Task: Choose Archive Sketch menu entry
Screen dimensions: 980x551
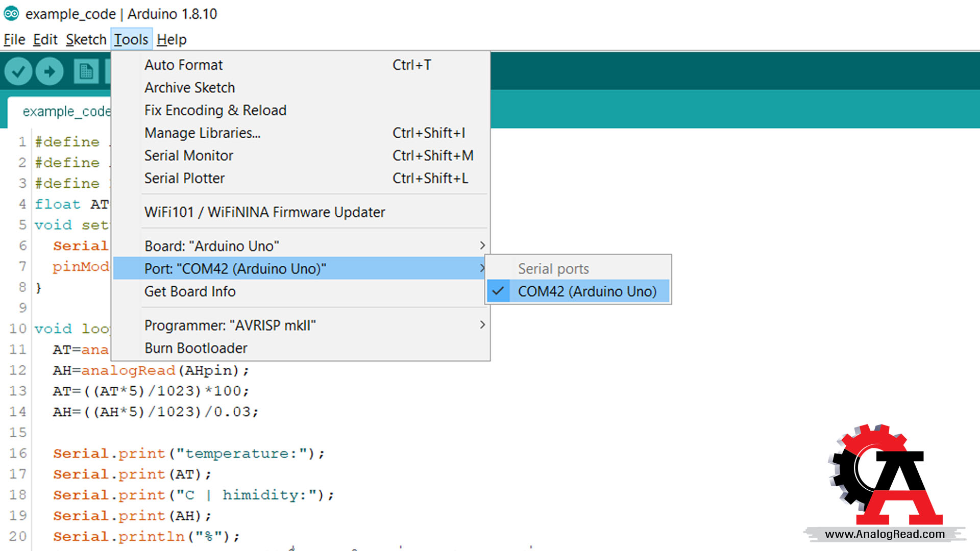Action: tap(301, 87)
